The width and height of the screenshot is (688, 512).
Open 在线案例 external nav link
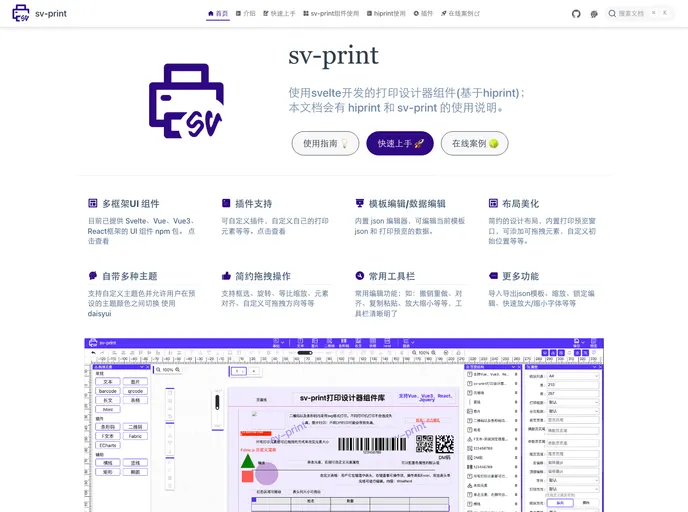click(460, 14)
